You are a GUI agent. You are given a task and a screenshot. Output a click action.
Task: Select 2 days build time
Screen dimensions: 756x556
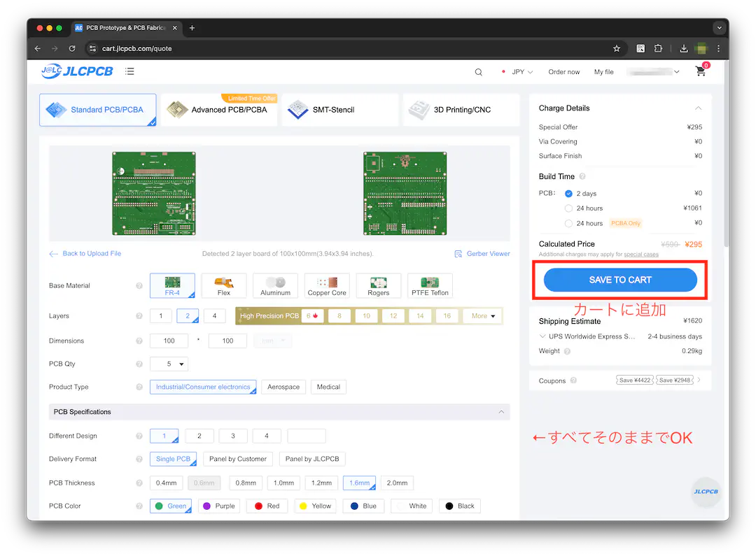click(x=569, y=194)
